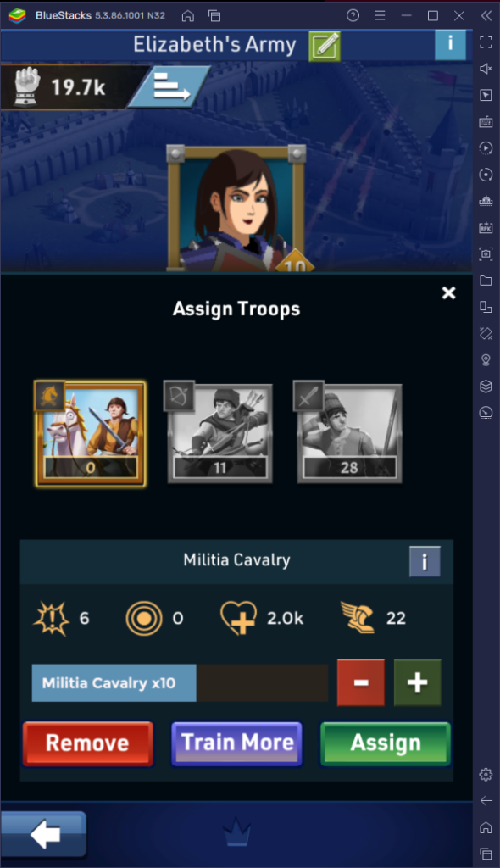Click the Train More button
Viewport: 500px width, 868px height.
pyautogui.click(x=237, y=743)
